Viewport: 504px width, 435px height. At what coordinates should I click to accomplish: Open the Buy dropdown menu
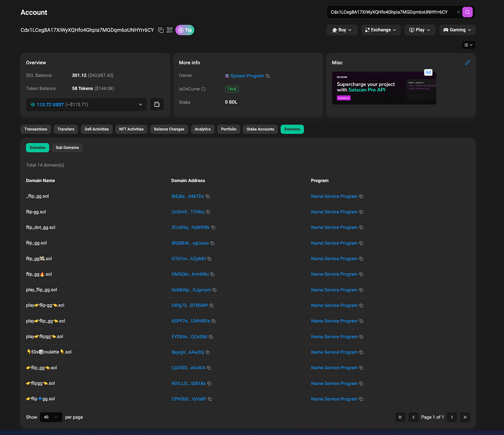pos(342,30)
